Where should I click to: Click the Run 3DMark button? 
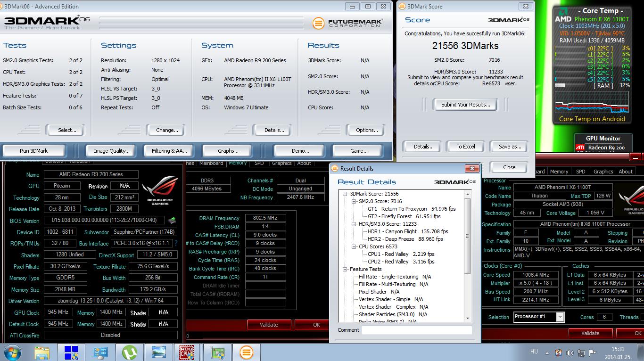(x=33, y=151)
